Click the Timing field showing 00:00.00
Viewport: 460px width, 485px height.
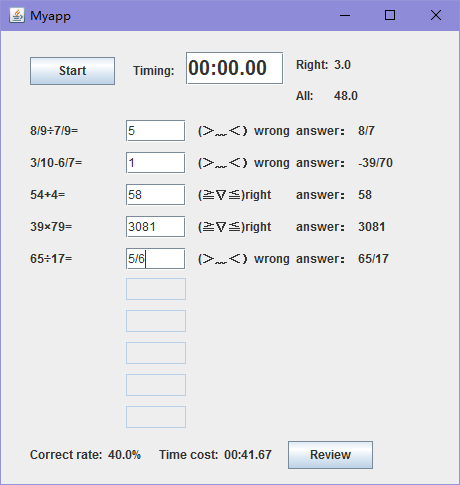234,68
